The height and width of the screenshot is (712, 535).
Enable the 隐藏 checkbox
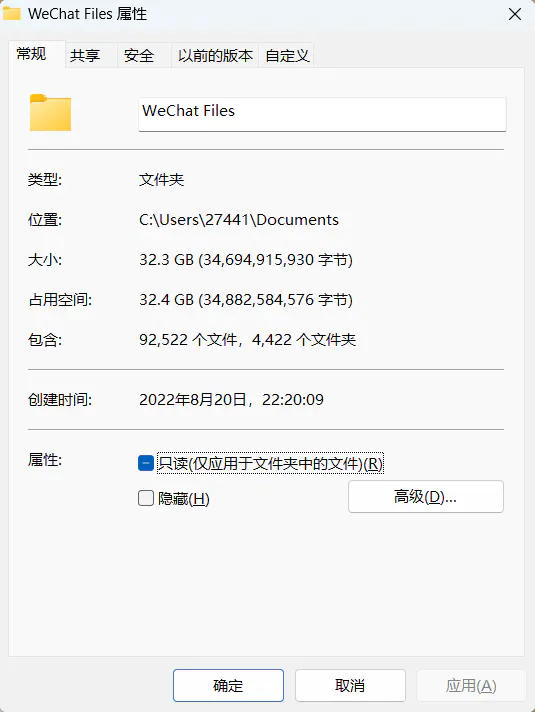(x=146, y=498)
